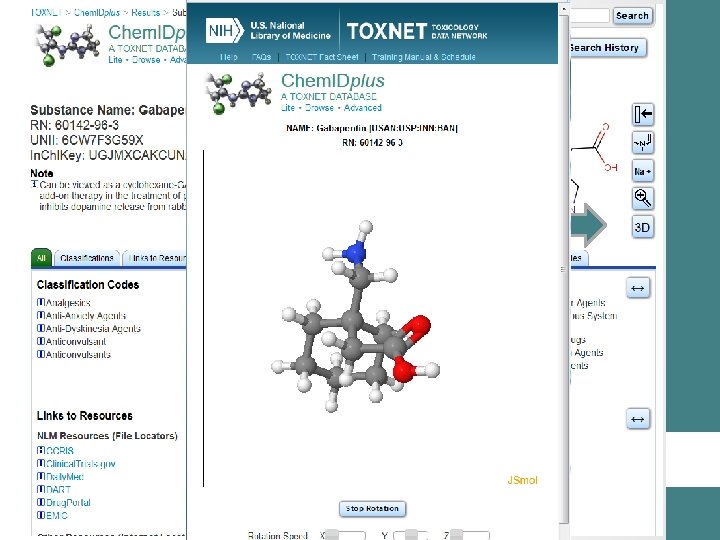This screenshot has width=720, height=540.
Task: Open Search History
Action: pos(607,48)
